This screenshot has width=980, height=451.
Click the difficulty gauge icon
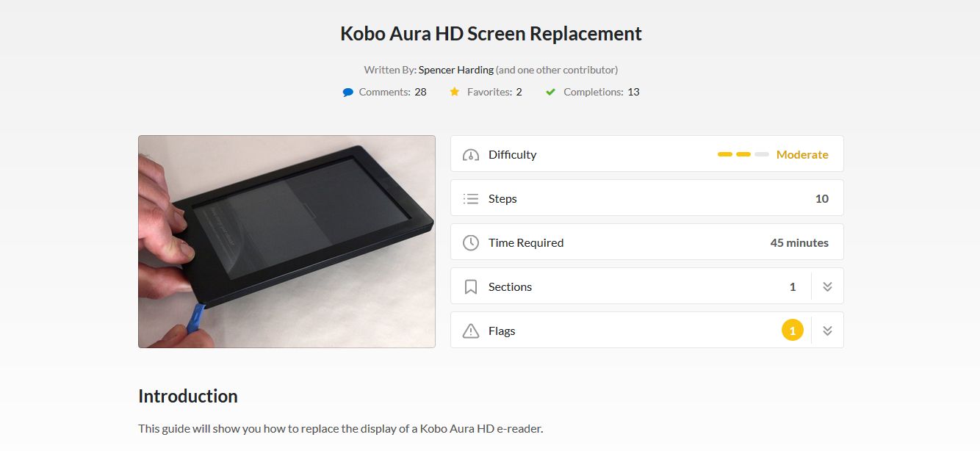470,154
